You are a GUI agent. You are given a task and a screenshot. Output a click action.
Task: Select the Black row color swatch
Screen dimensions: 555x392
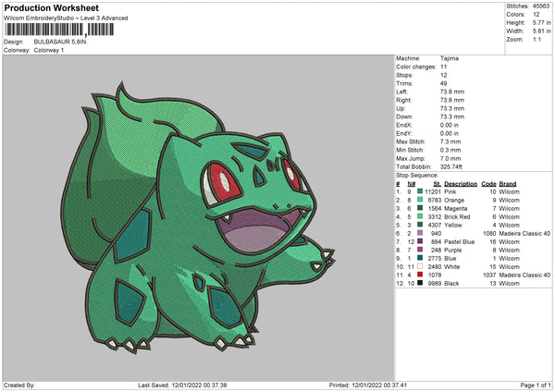coord(420,283)
